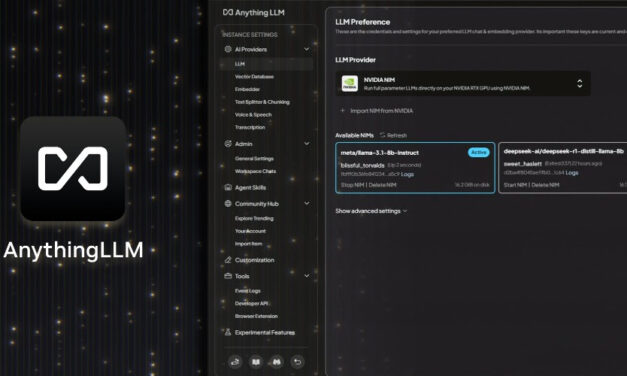Open the documentation book icon in footer
The height and width of the screenshot is (376, 627).
click(256, 362)
